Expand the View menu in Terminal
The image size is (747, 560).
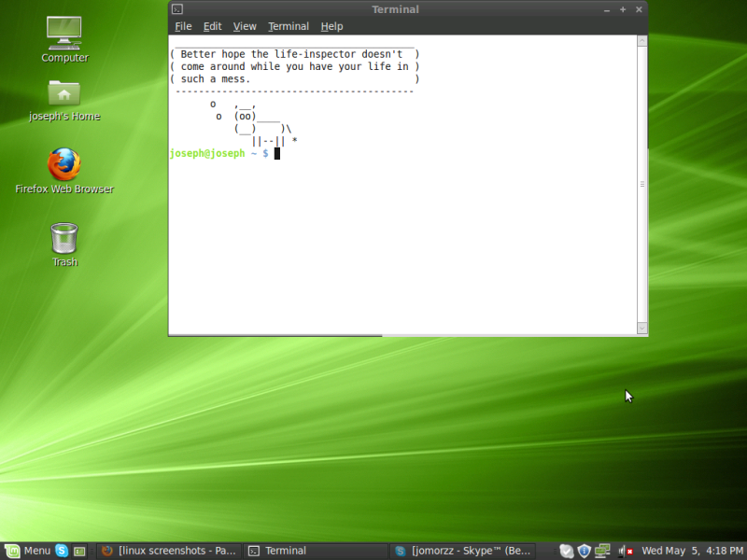[x=245, y=26]
